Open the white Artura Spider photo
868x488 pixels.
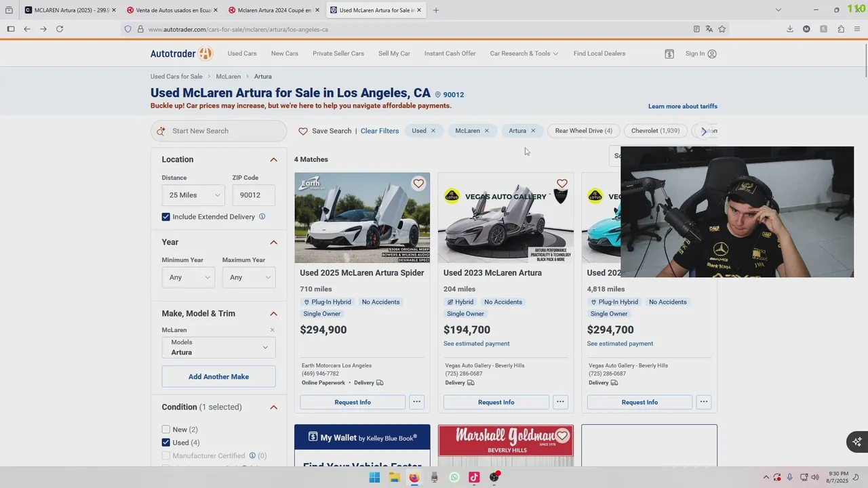362,218
